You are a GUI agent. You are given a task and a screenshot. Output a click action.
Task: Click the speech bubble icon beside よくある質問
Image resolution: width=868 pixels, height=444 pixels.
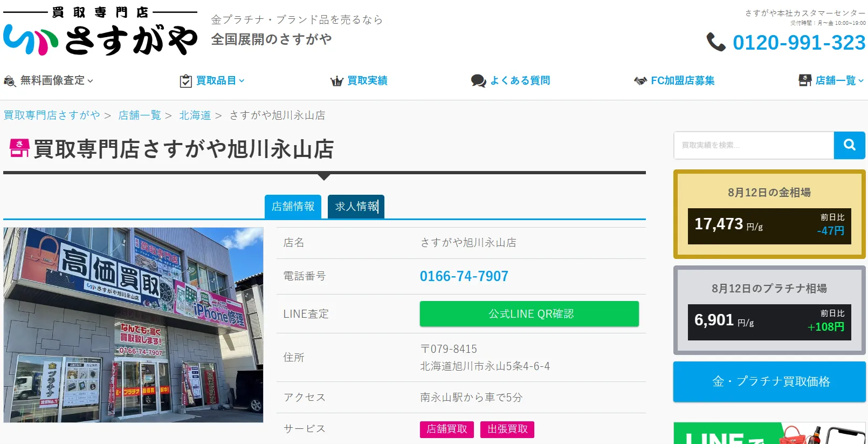tap(478, 81)
